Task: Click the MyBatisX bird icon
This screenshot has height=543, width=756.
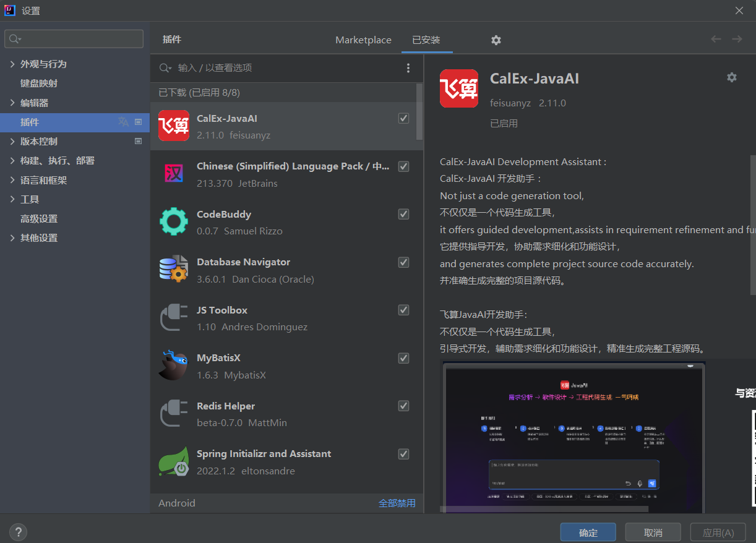Action: click(174, 366)
